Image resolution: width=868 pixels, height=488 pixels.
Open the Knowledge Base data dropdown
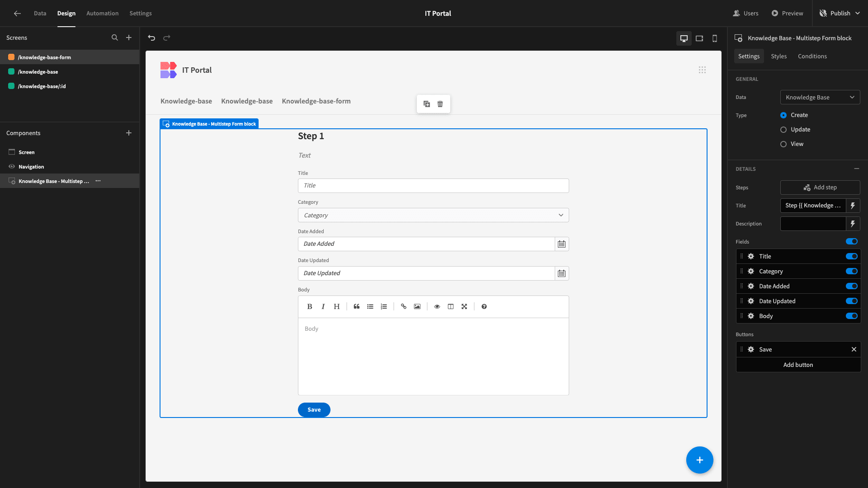pos(820,97)
